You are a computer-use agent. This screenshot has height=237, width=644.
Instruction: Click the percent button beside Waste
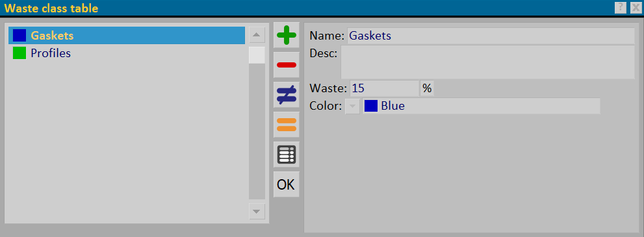(x=427, y=88)
